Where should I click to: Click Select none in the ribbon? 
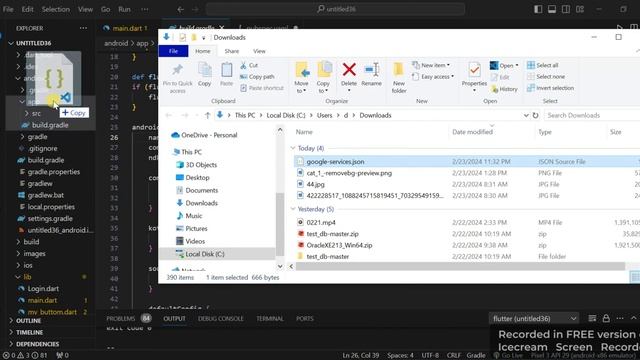point(546,77)
